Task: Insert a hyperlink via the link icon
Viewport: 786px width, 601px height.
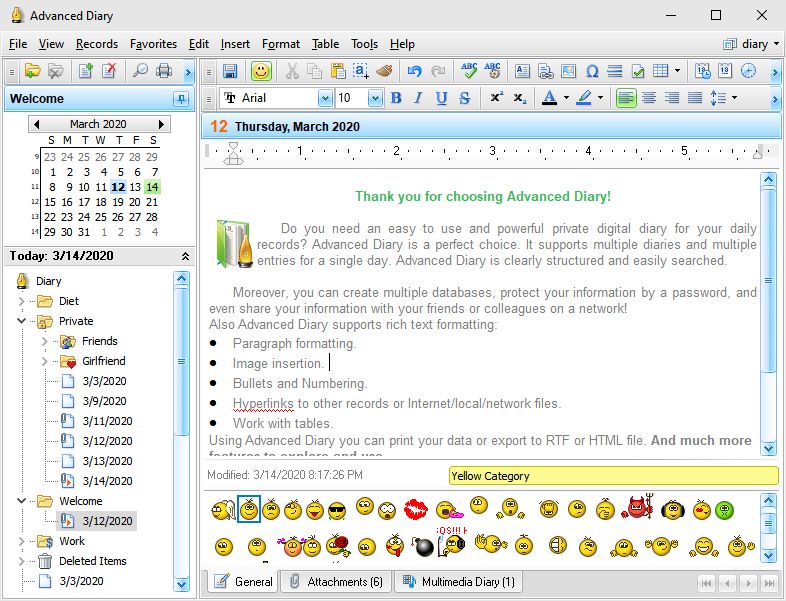Action: (545, 71)
